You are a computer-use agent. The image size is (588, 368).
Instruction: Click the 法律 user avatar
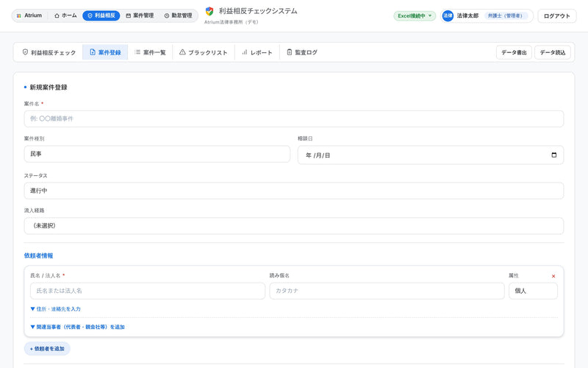[x=448, y=15]
